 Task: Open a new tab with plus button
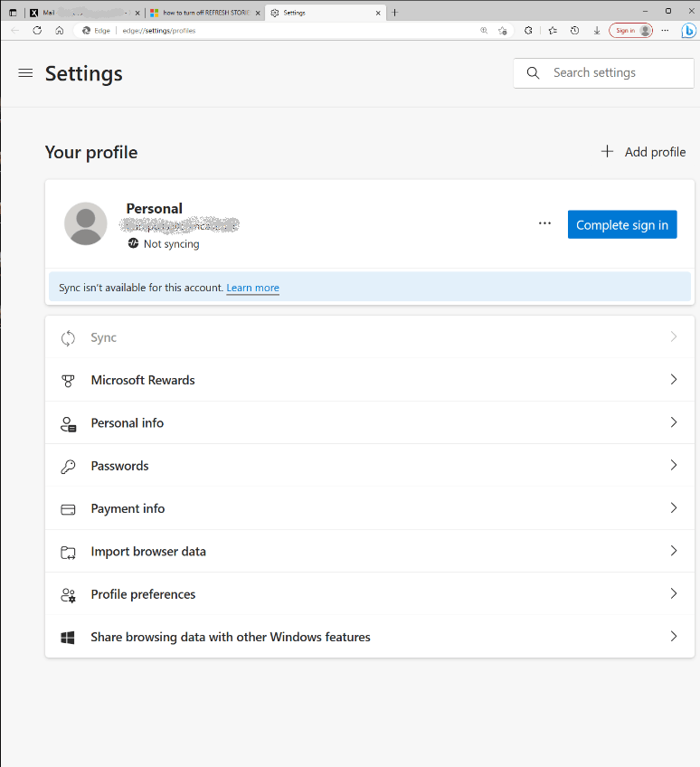click(x=394, y=13)
